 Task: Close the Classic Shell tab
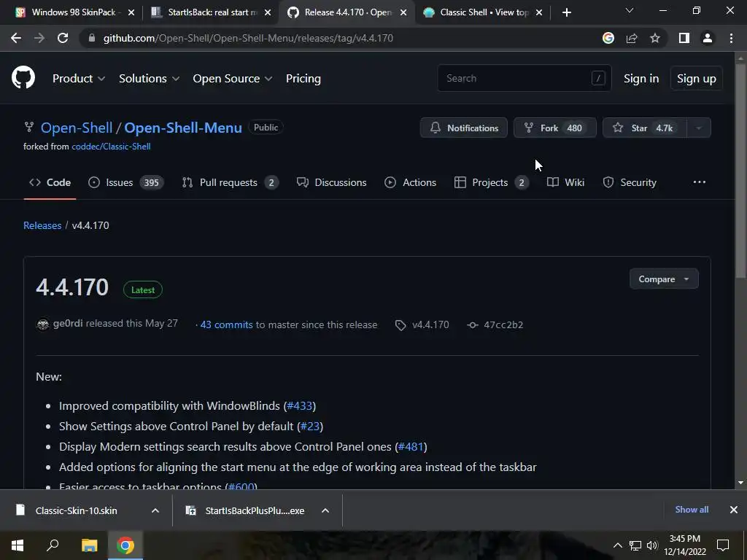click(x=539, y=13)
